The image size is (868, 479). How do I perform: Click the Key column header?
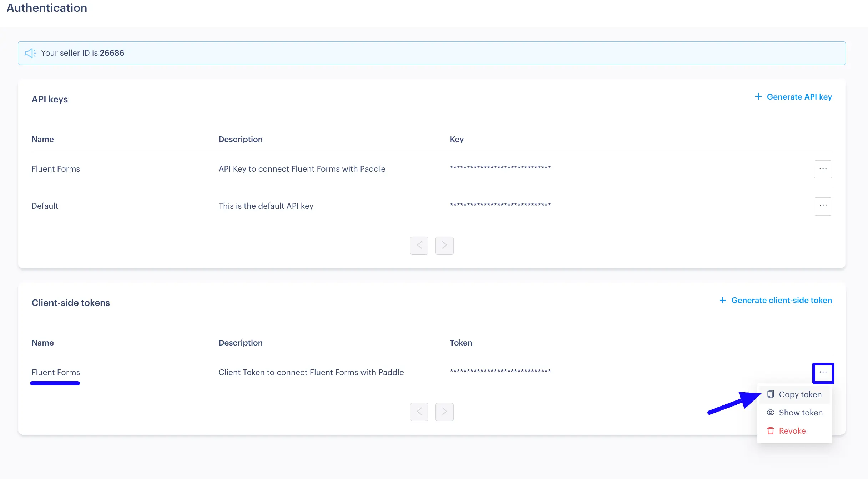point(457,139)
